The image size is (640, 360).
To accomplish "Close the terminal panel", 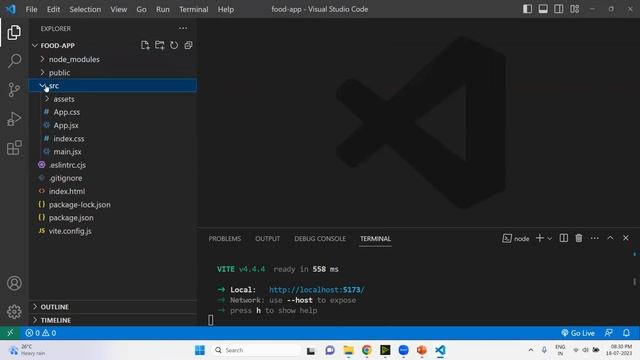I will [x=626, y=238].
